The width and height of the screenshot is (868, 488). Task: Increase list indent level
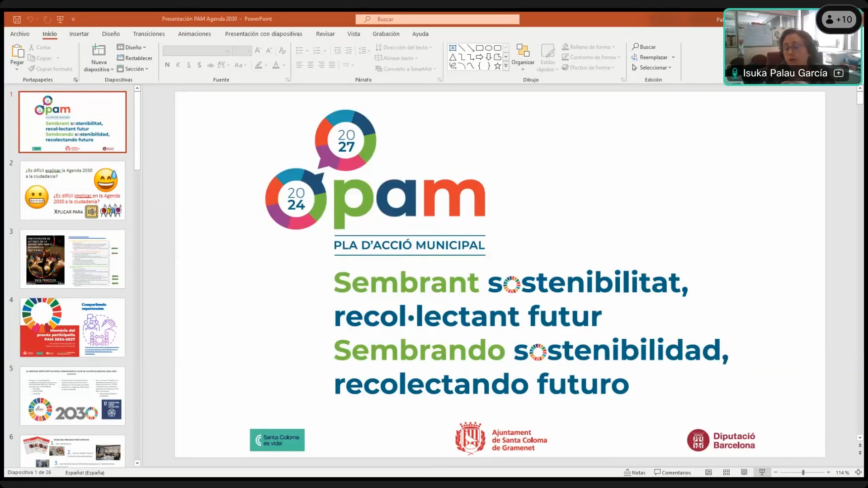(349, 51)
